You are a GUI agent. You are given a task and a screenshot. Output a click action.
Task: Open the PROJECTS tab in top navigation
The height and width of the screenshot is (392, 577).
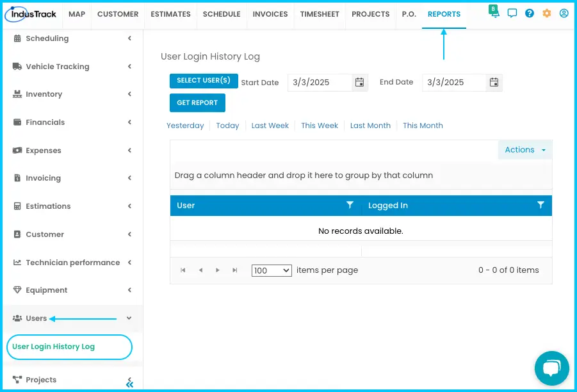point(371,14)
